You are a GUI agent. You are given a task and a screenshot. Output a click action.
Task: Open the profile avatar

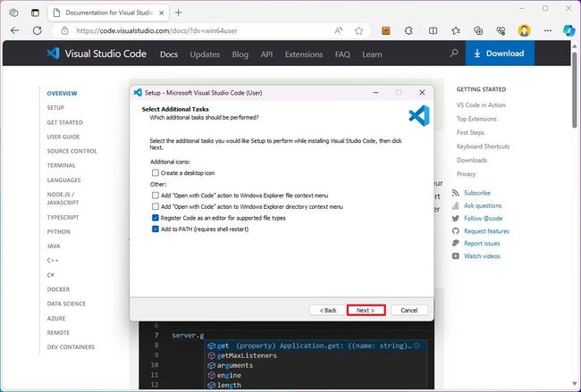click(x=524, y=30)
